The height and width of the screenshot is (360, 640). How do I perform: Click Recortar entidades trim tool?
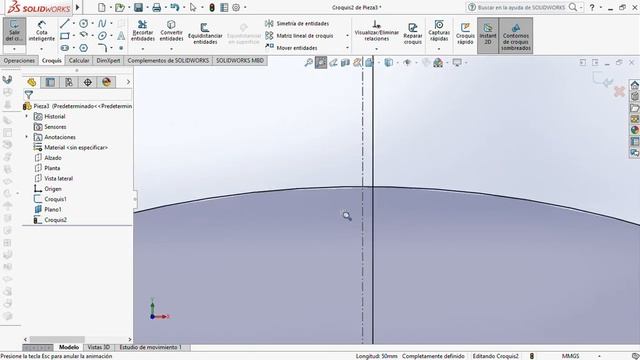[x=142, y=31]
